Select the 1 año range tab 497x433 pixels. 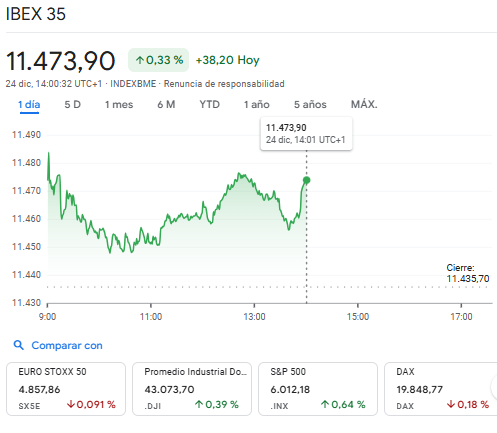tap(256, 105)
